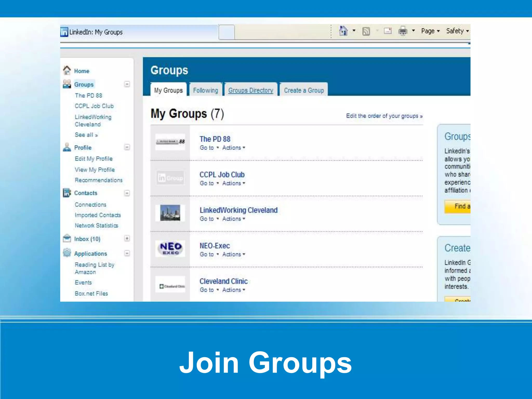Image resolution: width=532 pixels, height=399 pixels.
Task: Click the Print icon
Action: (x=403, y=31)
